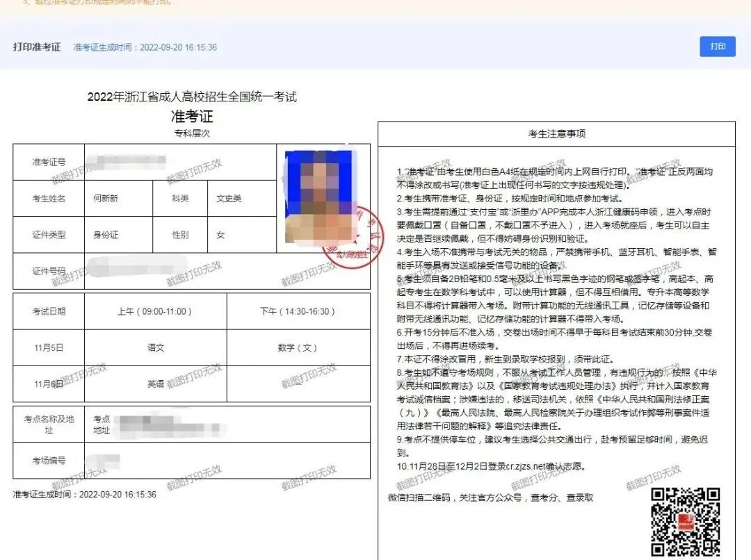Click the 上午（09:00-11:00）header cell

(155, 311)
